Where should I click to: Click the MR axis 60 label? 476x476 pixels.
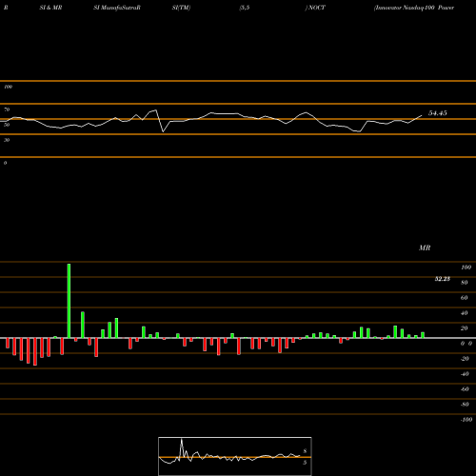pyautogui.click(x=465, y=298)
